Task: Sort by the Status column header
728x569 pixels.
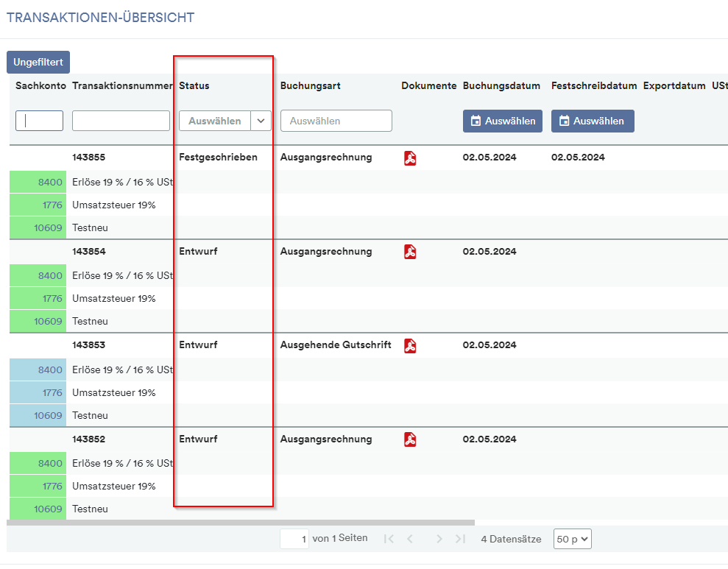Action: coord(194,86)
